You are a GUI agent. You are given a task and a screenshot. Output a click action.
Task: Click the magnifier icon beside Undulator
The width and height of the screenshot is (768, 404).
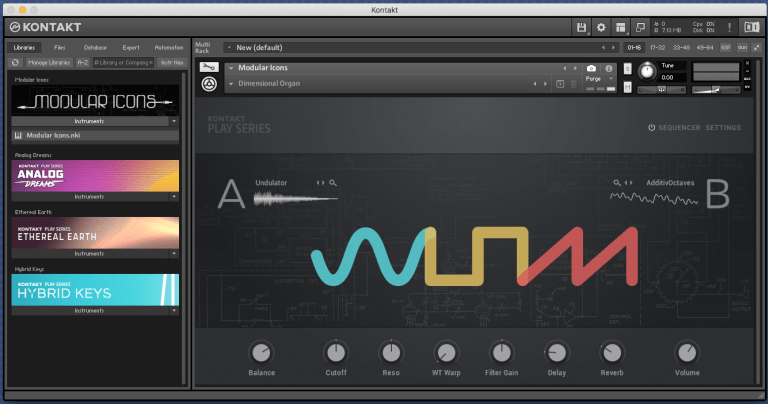click(333, 183)
